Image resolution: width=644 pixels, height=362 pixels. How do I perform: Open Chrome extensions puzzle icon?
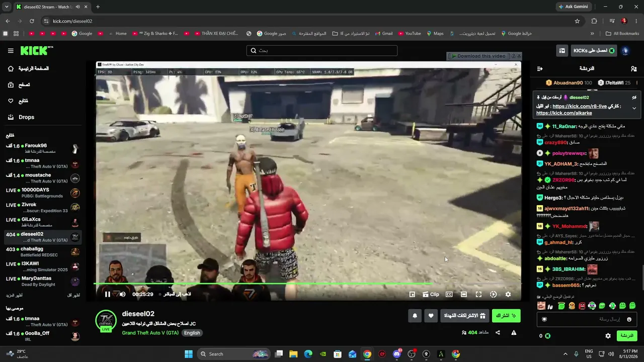[x=594, y=21]
